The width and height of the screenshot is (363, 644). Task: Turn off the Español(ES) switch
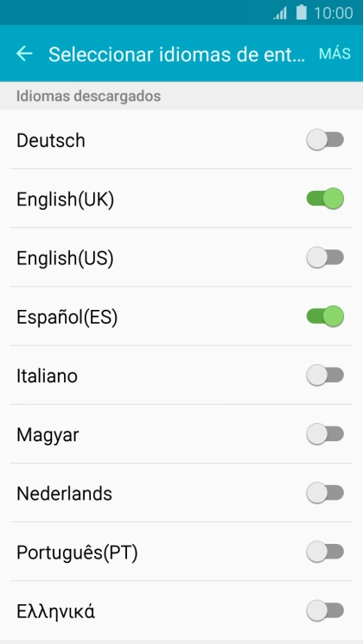tap(325, 317)
